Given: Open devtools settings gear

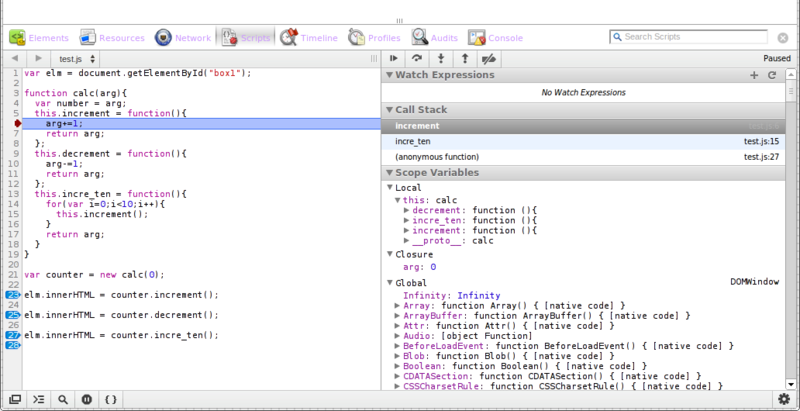Looking at the screenshot, I should click(x=784, y=399).
